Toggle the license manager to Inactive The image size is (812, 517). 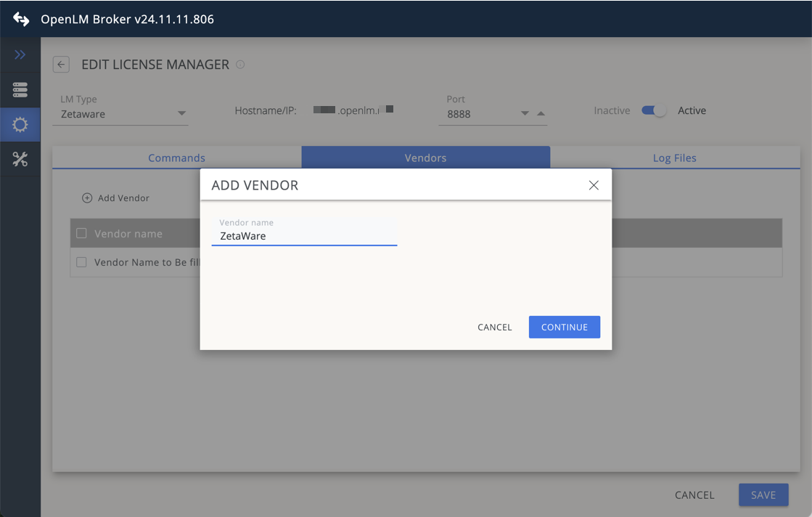click(x=652, y=110)
